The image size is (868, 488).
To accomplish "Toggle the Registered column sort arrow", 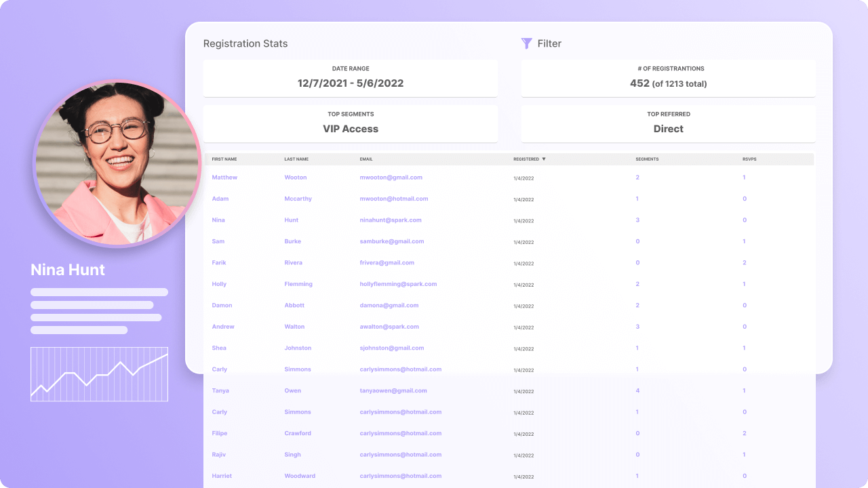I will 544,159.
